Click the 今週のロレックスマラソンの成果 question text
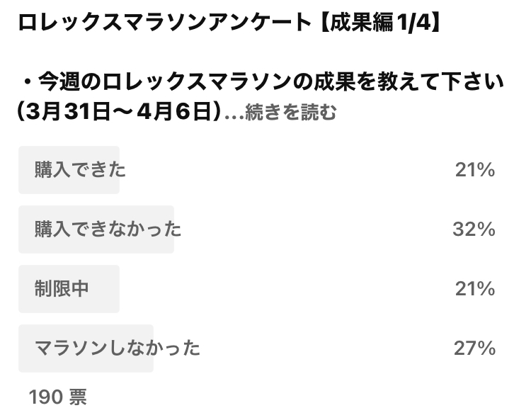The height and width of the screenshot is (420, 531). point(196,82)
